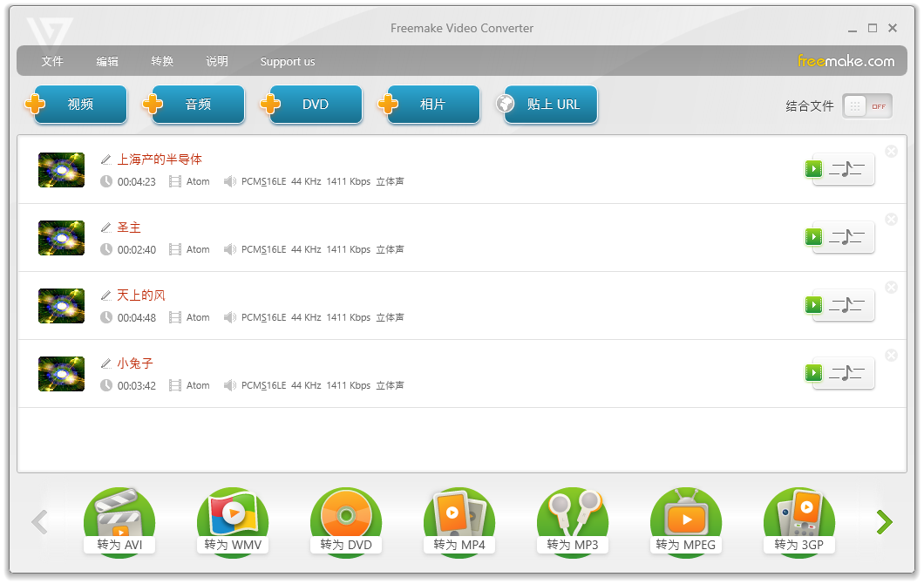Screen dimensions: 924x584
Task: Add videos with the 视频 plus button
Action: coord(79,103)
